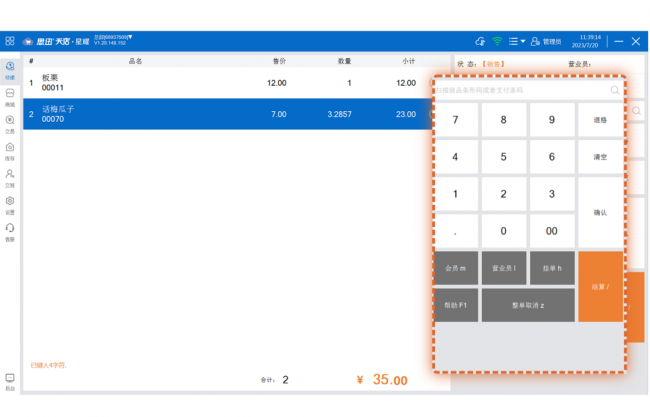The image size is (650, 417).
Task: Tap the decimal point keypad key
Action: tap(456, 231)
